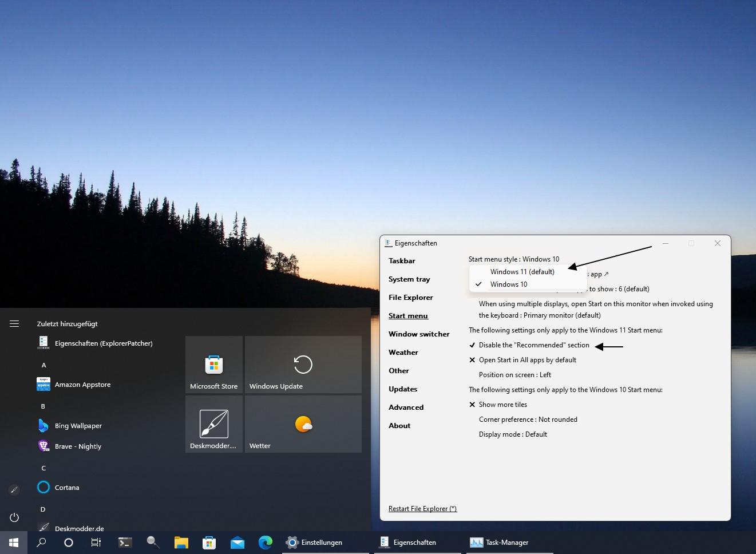756x554 pixels.
Task: Jump to letter D group header
Action: tap(43, 509)
